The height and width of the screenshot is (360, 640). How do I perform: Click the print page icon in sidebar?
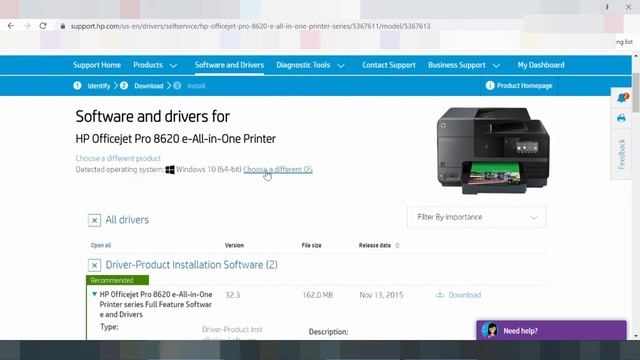(621, 118)
